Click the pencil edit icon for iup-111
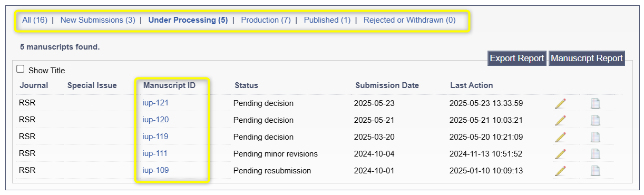The height and width of the screenshot is (195, 644). [x=561, y=154]
